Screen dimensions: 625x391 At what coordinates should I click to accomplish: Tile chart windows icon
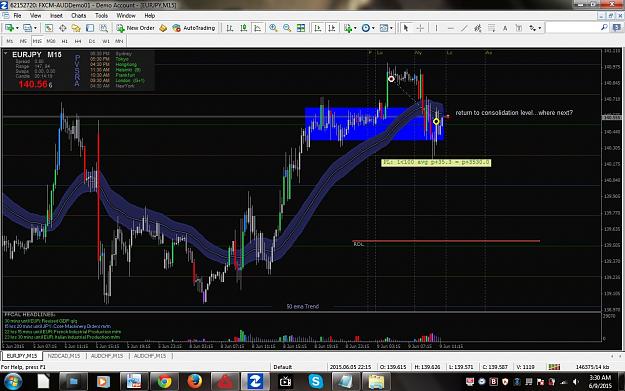point(301,28)
